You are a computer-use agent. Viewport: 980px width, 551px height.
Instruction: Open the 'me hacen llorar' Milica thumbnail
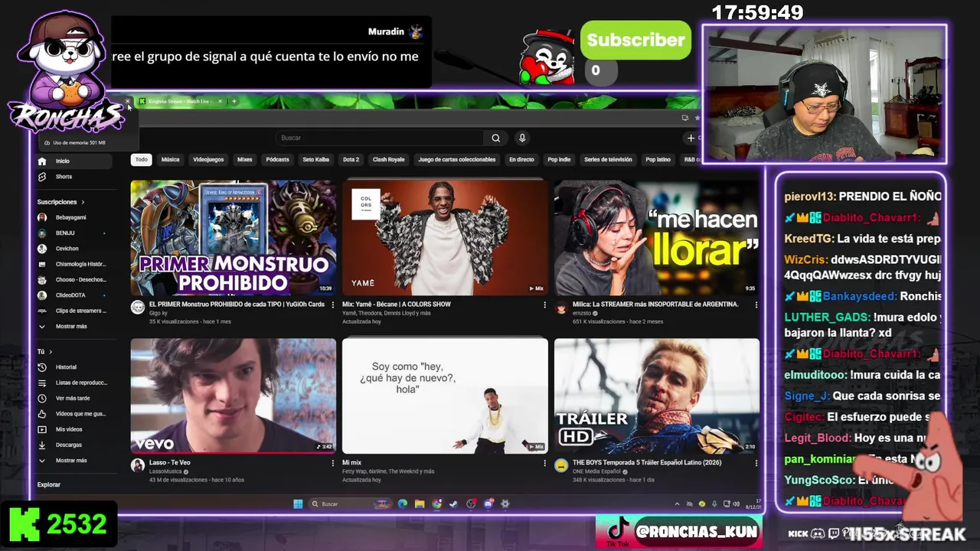[657, 238]
